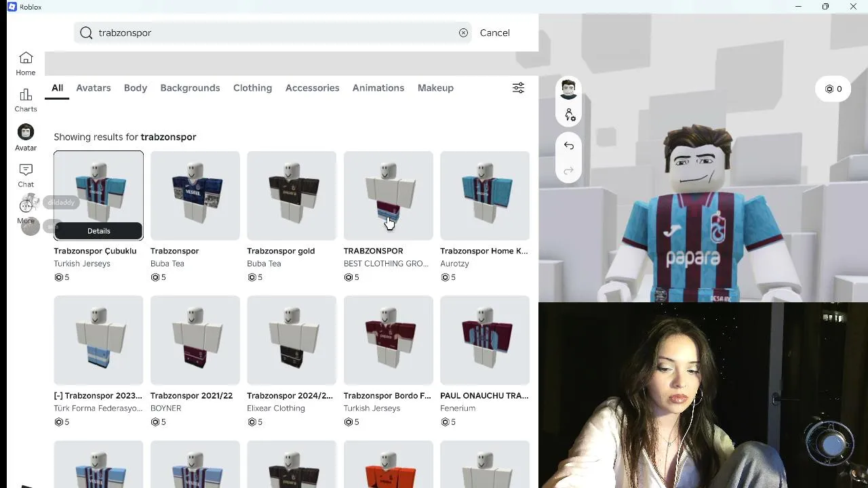
Task: Cancel the search
Action: point(495,33)
